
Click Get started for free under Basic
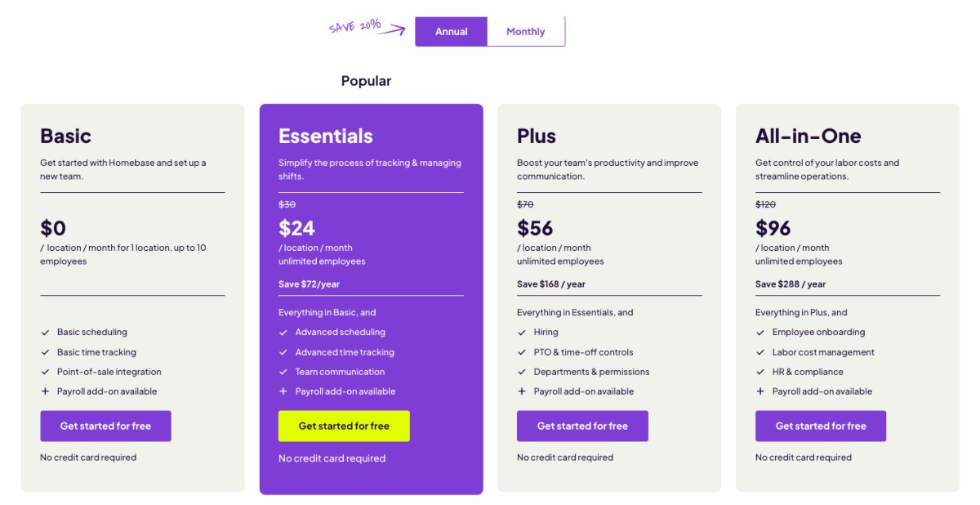[105, 426]
